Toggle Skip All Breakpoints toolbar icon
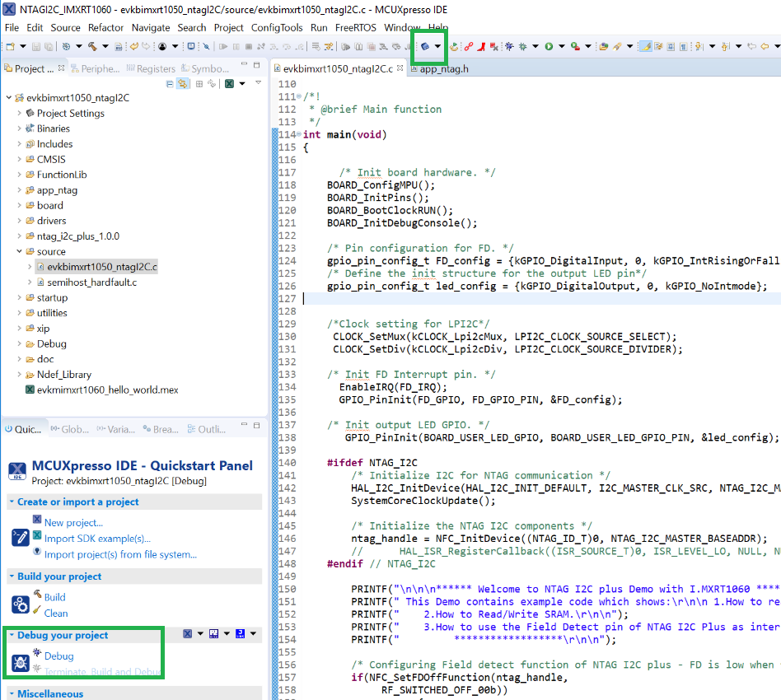The image size is (781, 700). pos(206,46)
